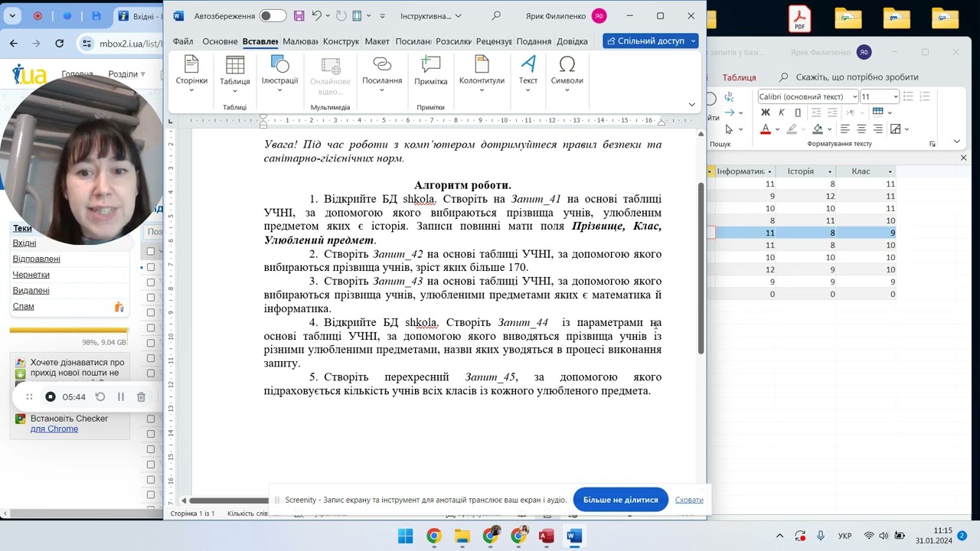Switch to Макет tab in Word

(x=377, y=41)
